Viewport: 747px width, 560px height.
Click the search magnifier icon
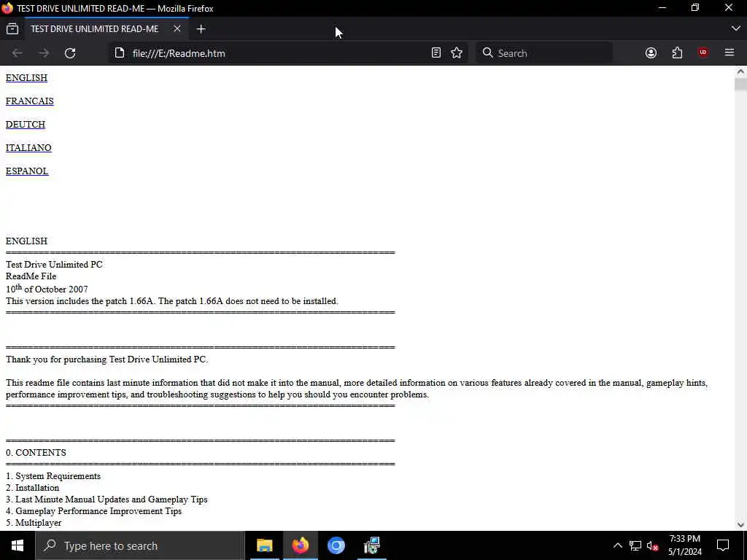(x=487, y=52)
